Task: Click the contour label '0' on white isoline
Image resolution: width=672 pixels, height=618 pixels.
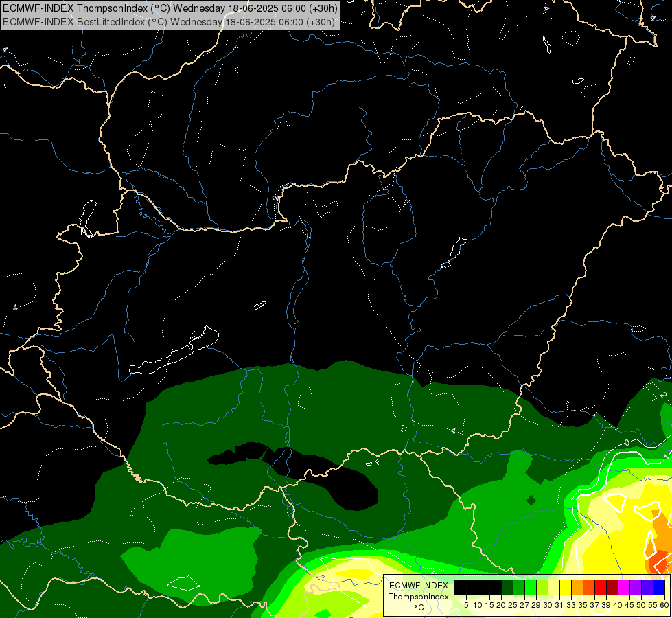Action: (627, 442)
